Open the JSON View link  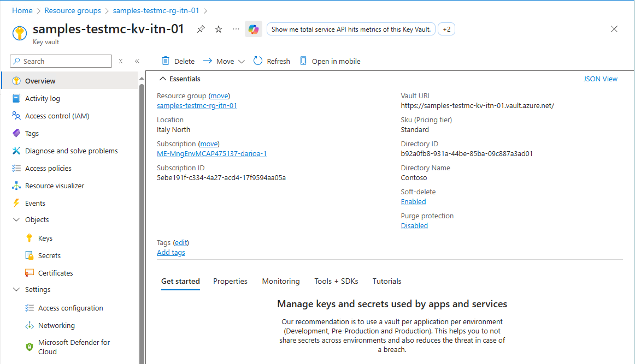point(600,79)
